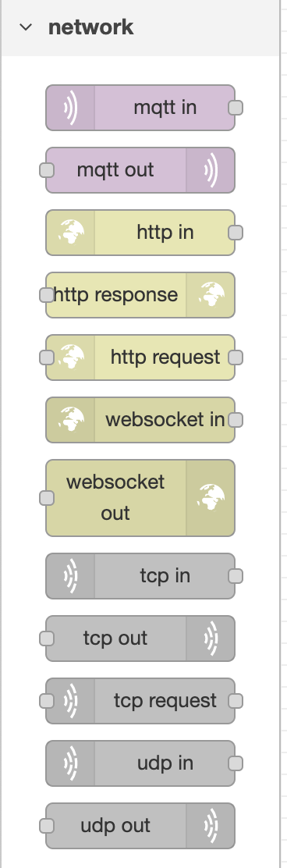Image resolution: width=287 pixels, height=868 pixels.
Task: Click the websocket out globe icon
Action: click(x=211, y=498)
